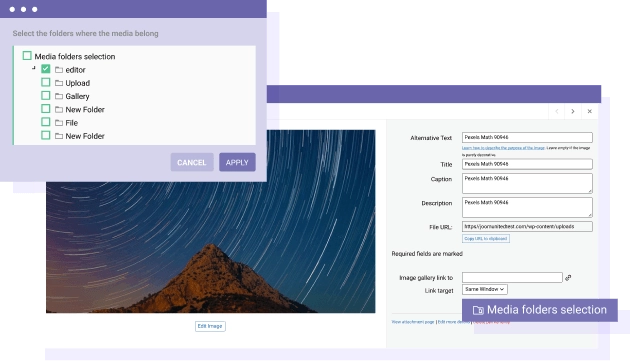Click the folder icon next to editor

(59, 70)
